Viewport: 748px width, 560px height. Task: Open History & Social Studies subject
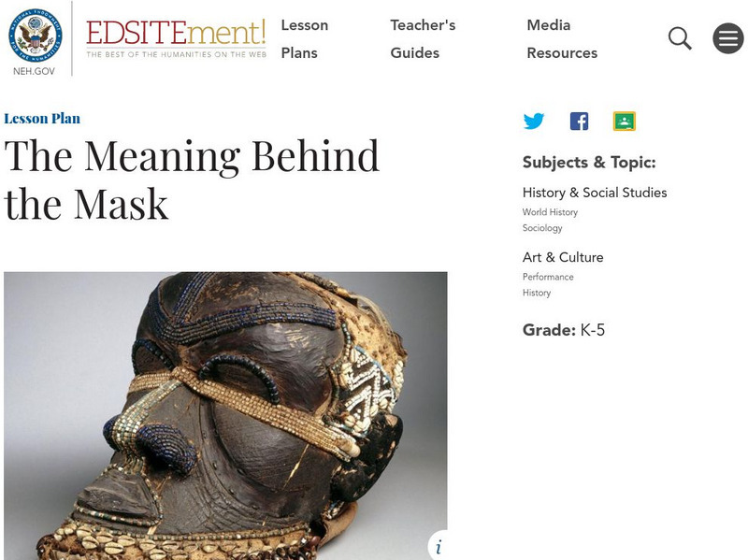coord(595,193)
